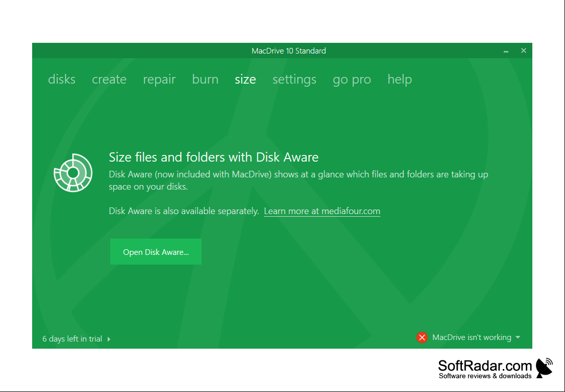Expand the MacDrive isn't working dropdown arrow

coord(518,337)
